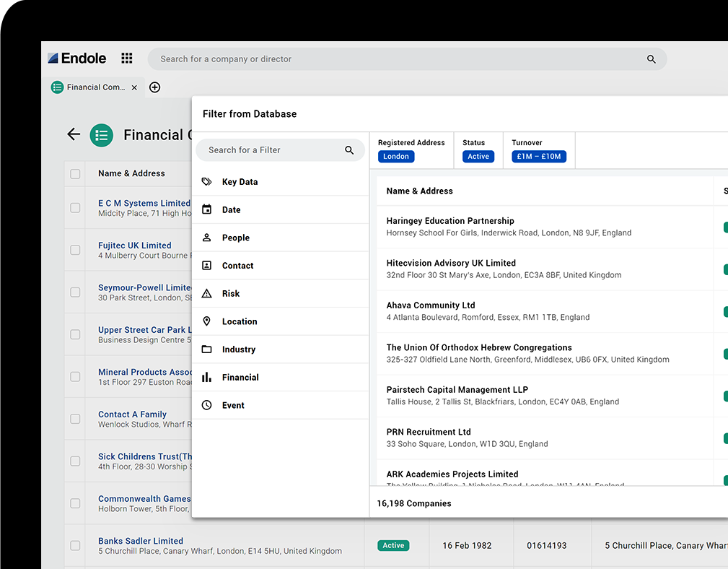The height and width of the screenshot is (569, 728).
Task: Expand the Location filter category
Action: pyautogui.click(x=281, y=321)
